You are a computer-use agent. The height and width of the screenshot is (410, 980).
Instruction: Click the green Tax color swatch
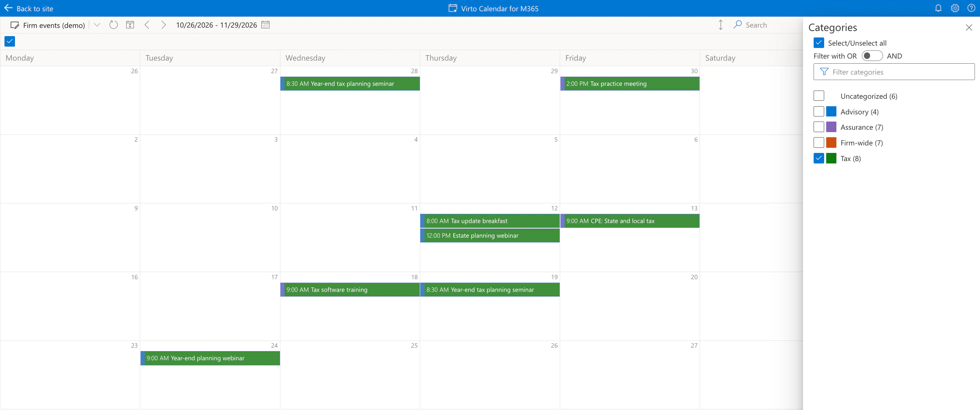tap(831, 158)
